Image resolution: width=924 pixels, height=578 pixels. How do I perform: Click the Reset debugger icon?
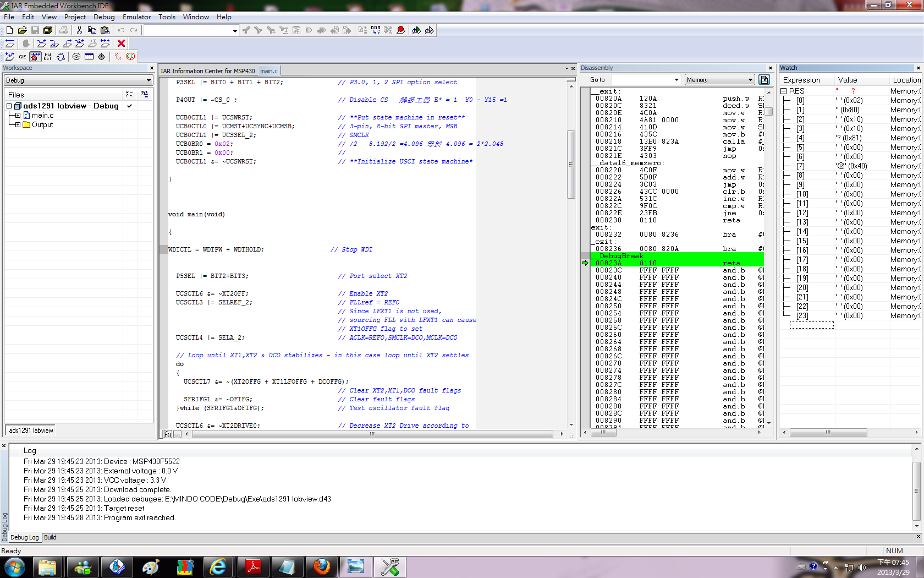click(x=10, y=43)
